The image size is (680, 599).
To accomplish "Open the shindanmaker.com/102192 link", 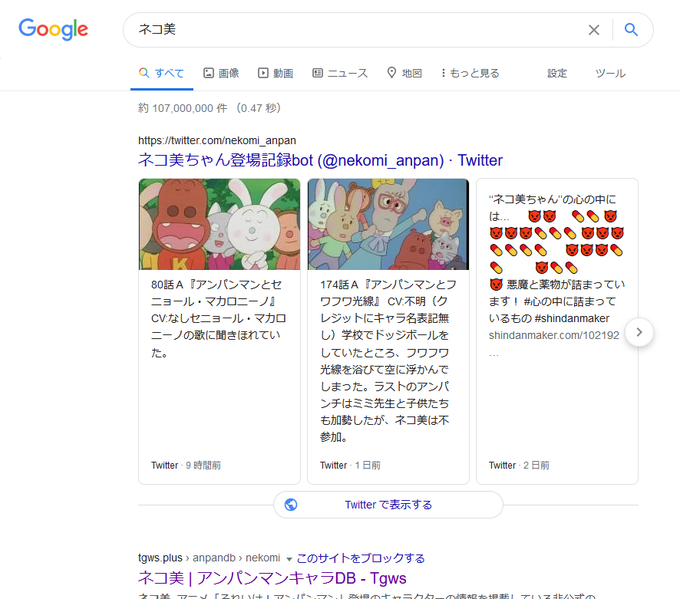I will pyautogui.click(x=554, y=335).
